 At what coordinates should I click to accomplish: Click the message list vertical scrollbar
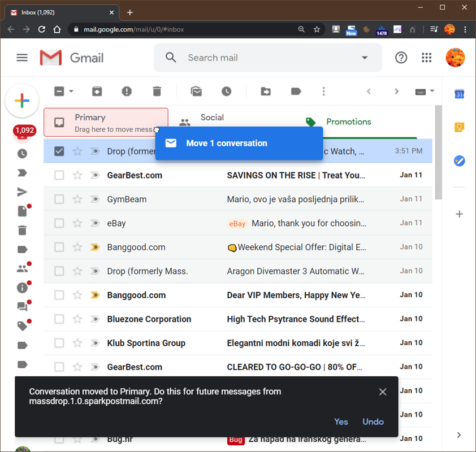coord(438,153)
